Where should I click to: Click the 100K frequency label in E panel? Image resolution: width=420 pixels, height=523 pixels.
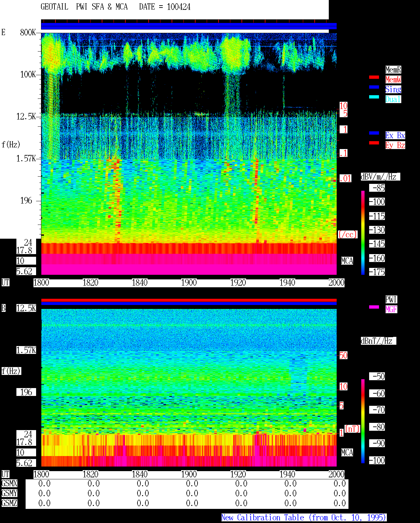pyautogui.click(x=28, y=74)
